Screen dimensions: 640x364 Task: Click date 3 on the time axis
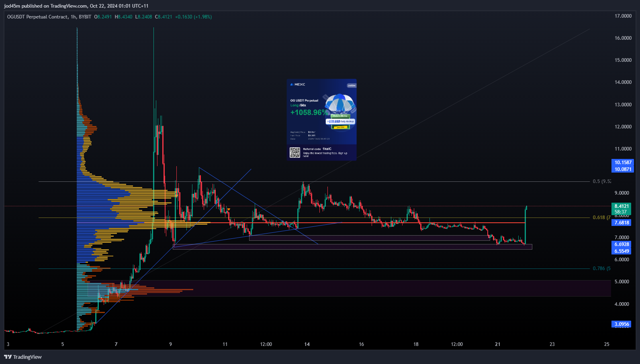(x=8, y=344)
